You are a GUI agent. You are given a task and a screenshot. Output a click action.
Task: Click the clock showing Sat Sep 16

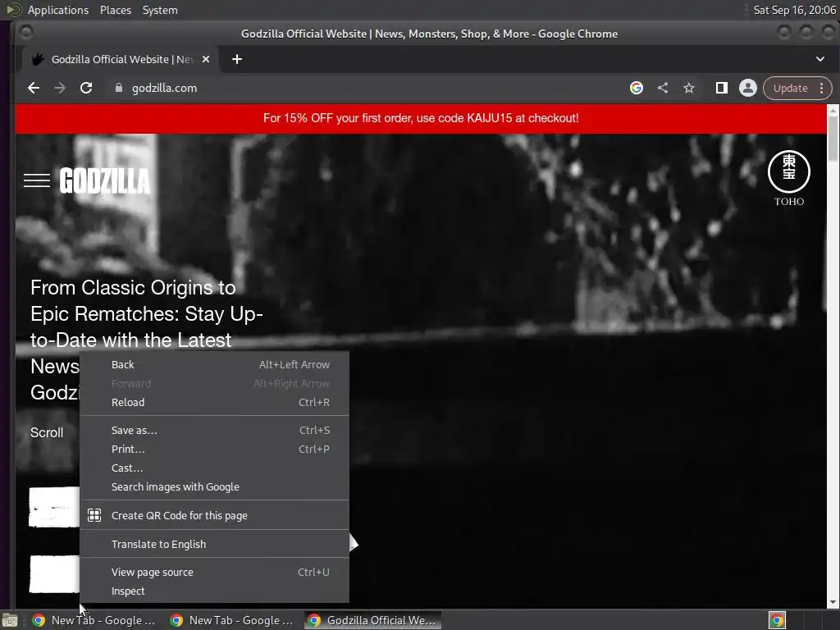[794, 10]
